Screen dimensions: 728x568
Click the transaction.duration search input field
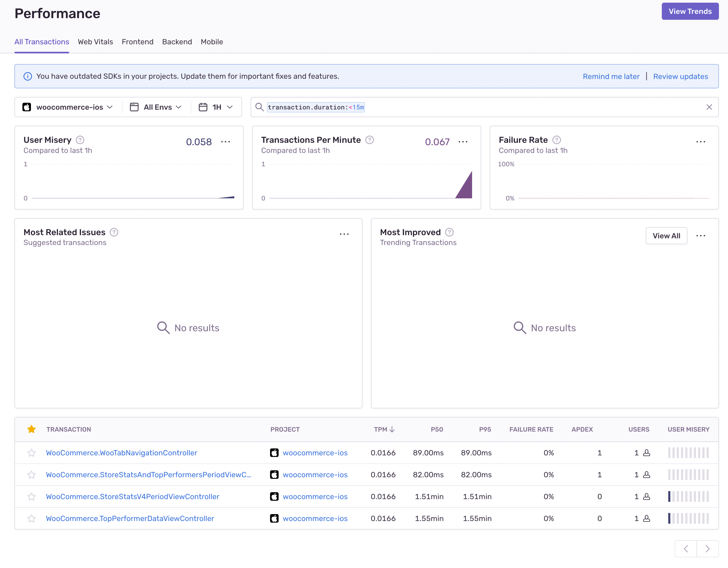500,107
